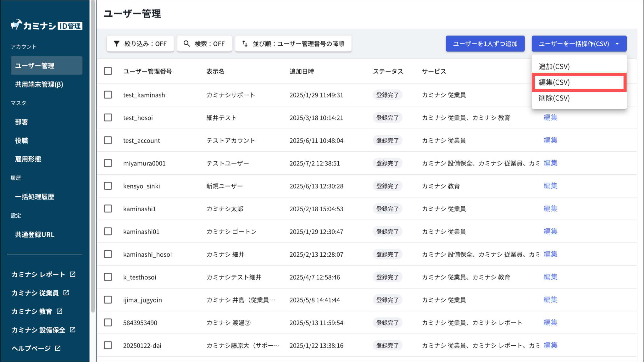
Task: Choose 追加(CSV) from the menu
Action: coord(579,66)
